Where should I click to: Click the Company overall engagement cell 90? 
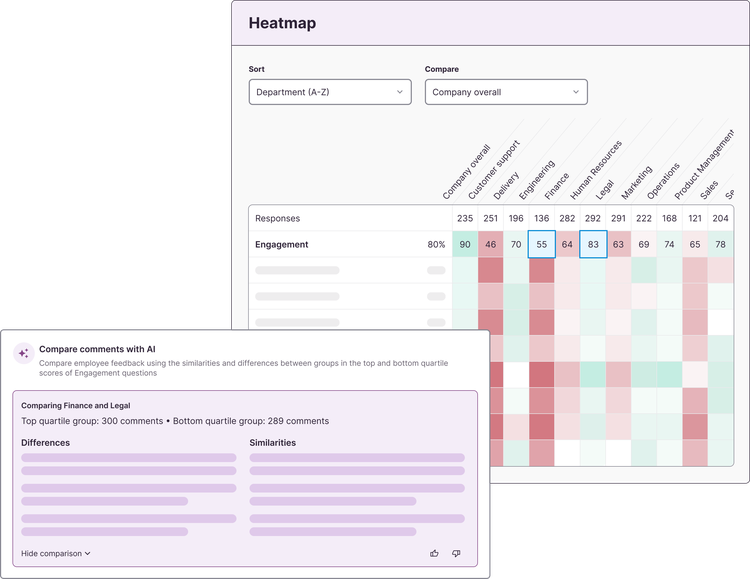[x=465, y=244]
